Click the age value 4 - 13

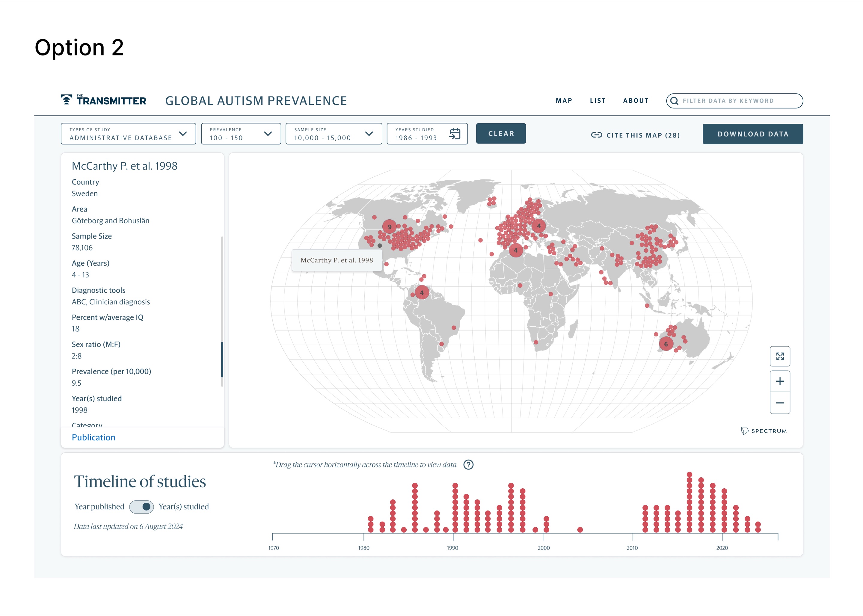pyautogui.click(x=80, y=275)
